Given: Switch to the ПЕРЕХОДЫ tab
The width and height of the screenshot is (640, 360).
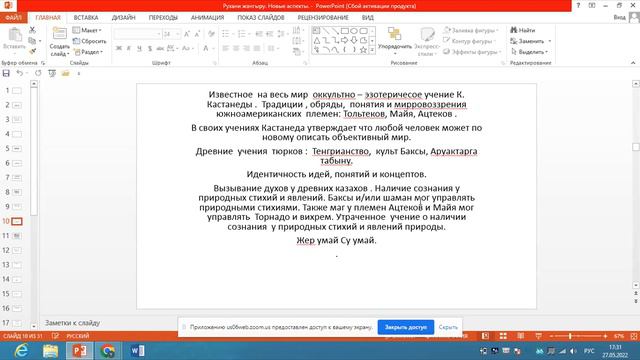Looking at the screenshot, I should [x=163, y=18].
